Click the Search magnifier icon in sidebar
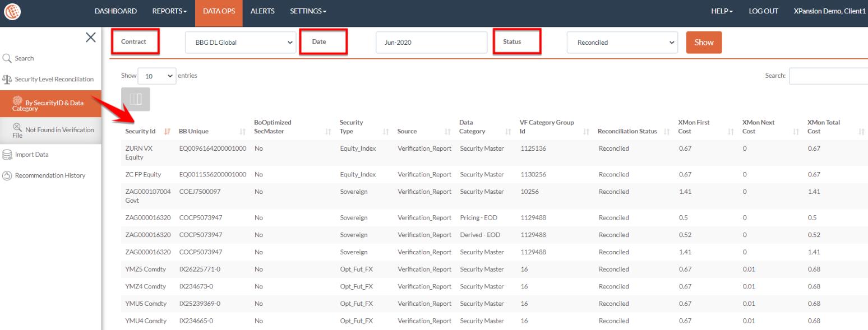The width and height of the screenshot is (868, 330). pyautogui.click(x=7, y=58)
